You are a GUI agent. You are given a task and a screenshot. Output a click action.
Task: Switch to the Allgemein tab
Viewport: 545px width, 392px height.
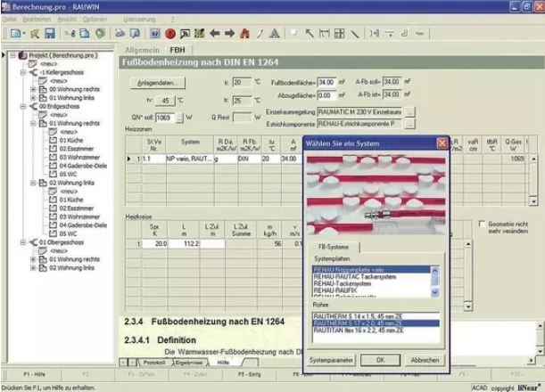142,51
